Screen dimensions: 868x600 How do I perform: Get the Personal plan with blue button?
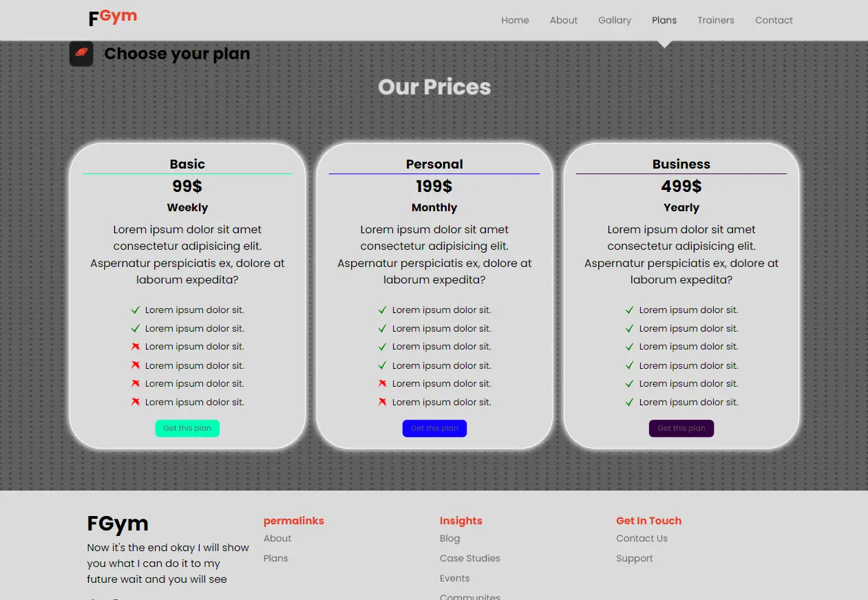[434, 428]
